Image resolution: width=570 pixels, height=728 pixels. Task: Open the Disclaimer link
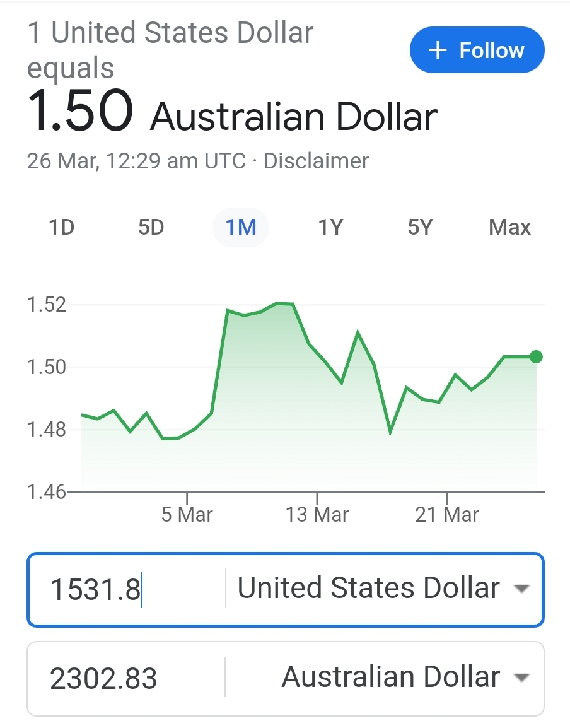point(316,161)
